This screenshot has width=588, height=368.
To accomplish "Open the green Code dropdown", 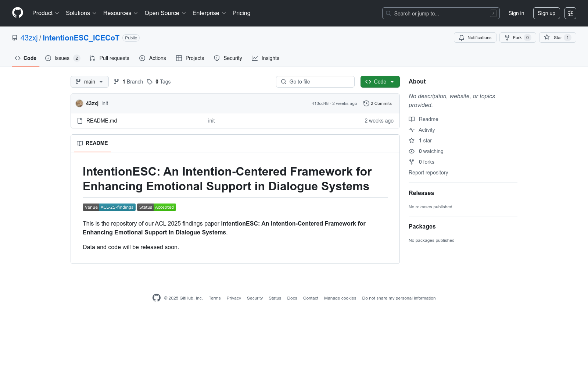I will (x=380, y=82).
